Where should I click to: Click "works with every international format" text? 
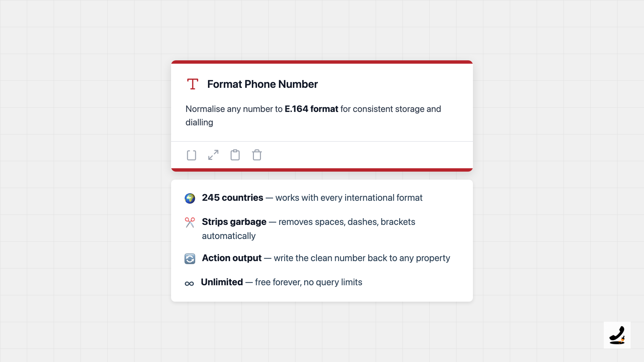[349, 198]
